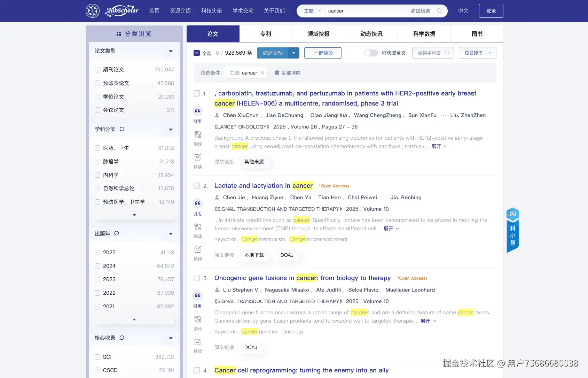Click the cite icon for result 1
The width and height of the screenshot is (588, 378).
[x=197, y=111]
